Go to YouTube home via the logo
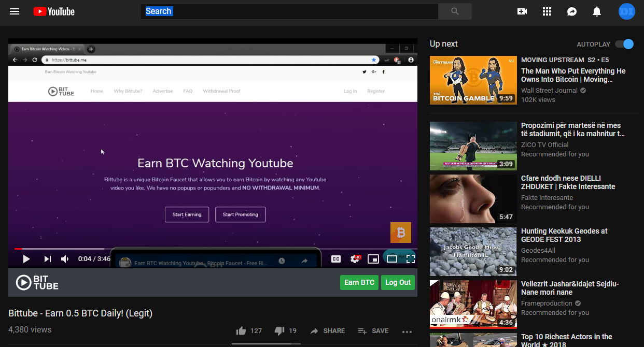The height and width of the screenshot is (347, 644). point(54,11)
